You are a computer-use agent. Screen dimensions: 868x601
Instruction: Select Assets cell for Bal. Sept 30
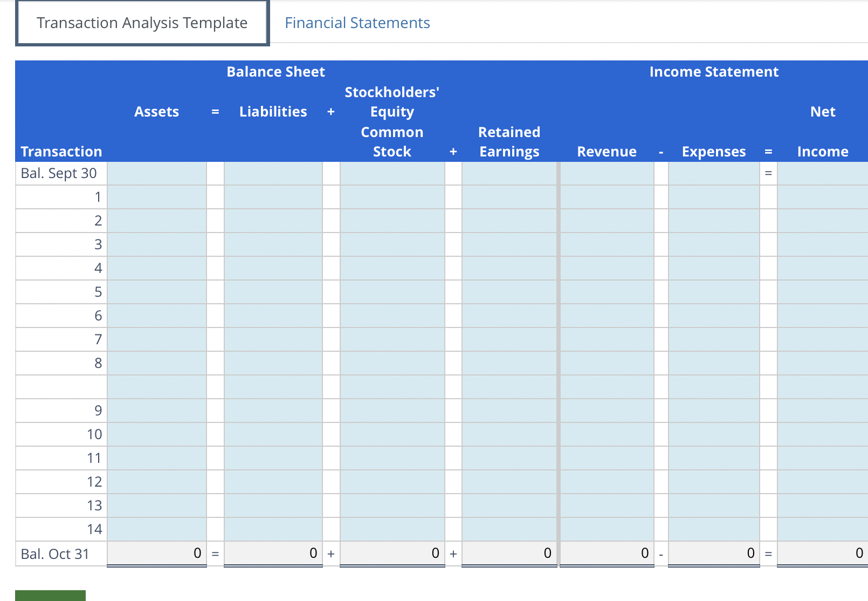tap(157, 173)
